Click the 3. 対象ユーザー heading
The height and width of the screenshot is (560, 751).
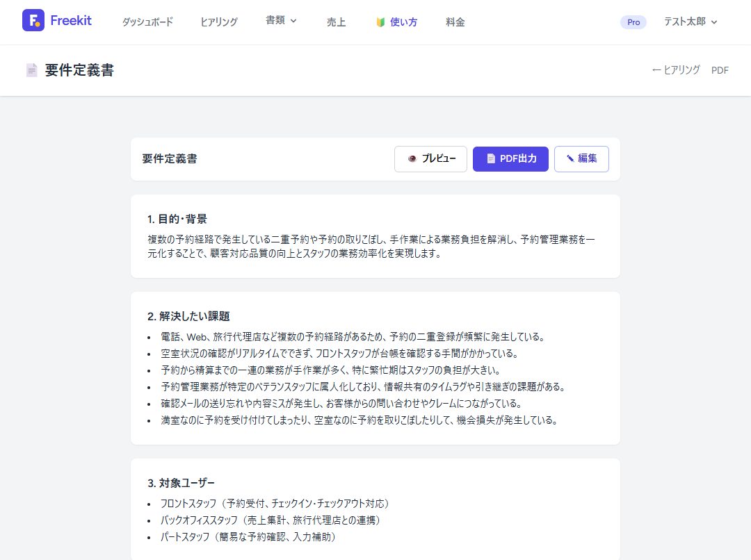tap(181, 484)
